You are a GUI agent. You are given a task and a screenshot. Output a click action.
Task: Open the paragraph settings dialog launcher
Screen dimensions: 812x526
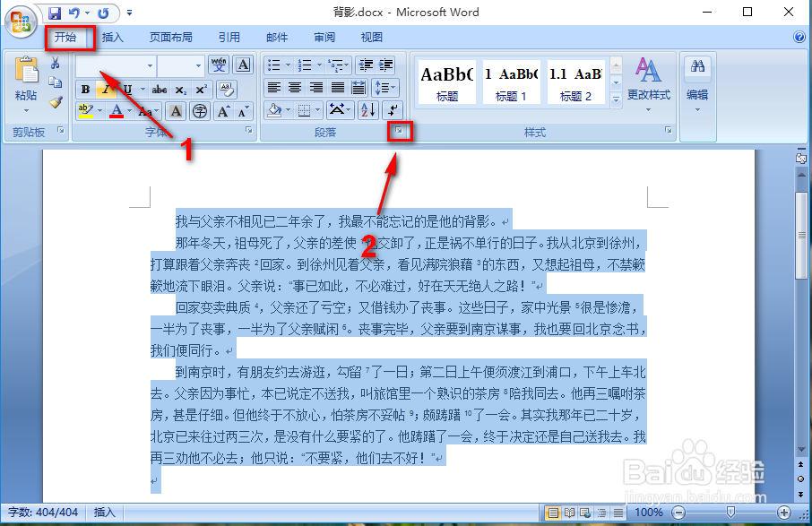[x=398, y=130]
